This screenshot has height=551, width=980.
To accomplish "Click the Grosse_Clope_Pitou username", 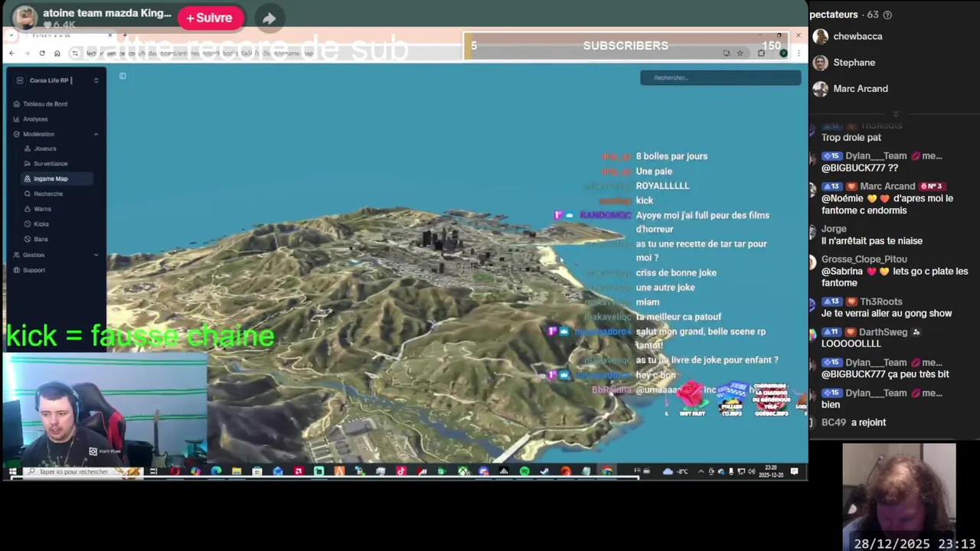I will [x=864, y=259].
